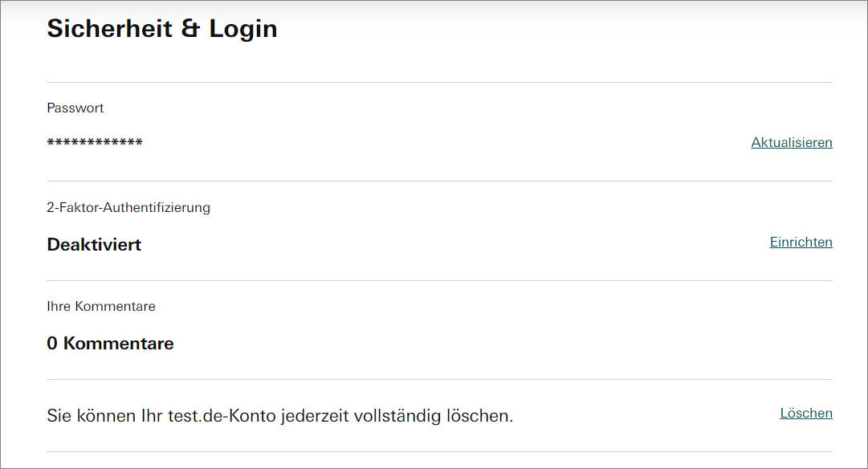Click the word Kommentare in the bold count
Viewport: 868px width, 469px height.
point(119,344)
